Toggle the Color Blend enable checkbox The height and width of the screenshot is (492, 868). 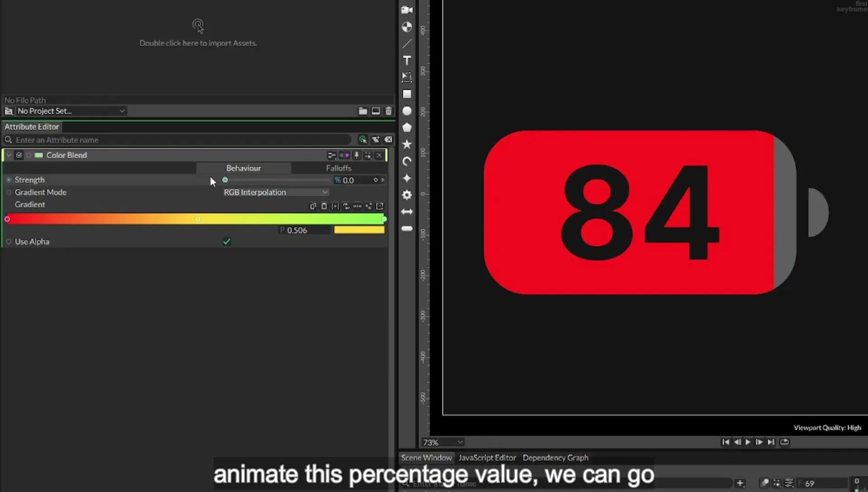[19, 155]
